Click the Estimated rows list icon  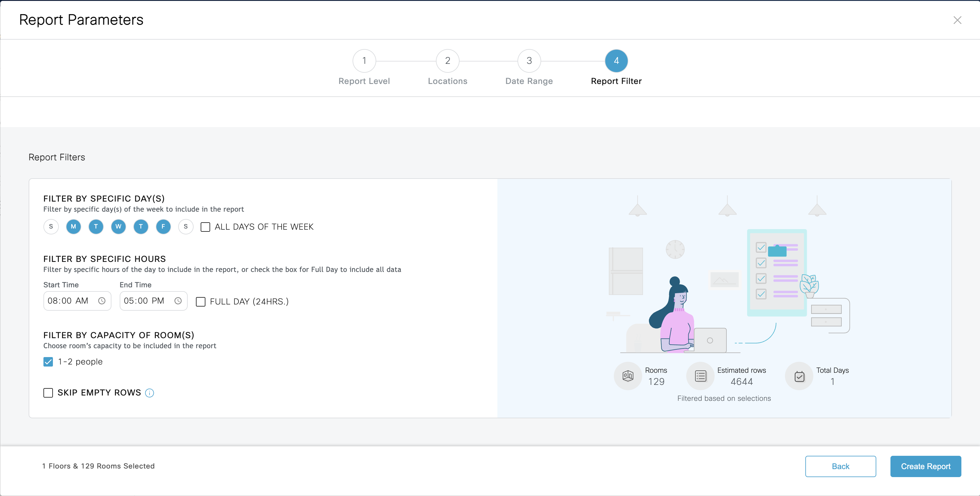[700, 376]
